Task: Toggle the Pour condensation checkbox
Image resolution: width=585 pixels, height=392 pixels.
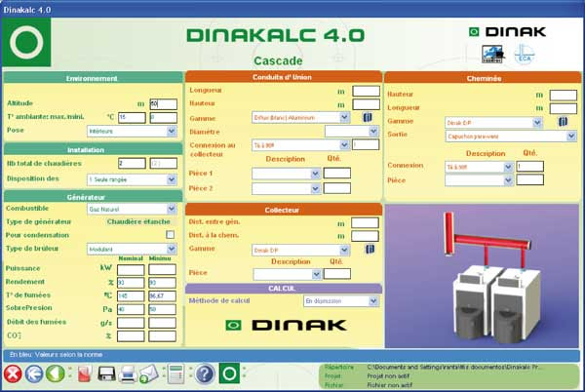Action: tap(170, 235)
